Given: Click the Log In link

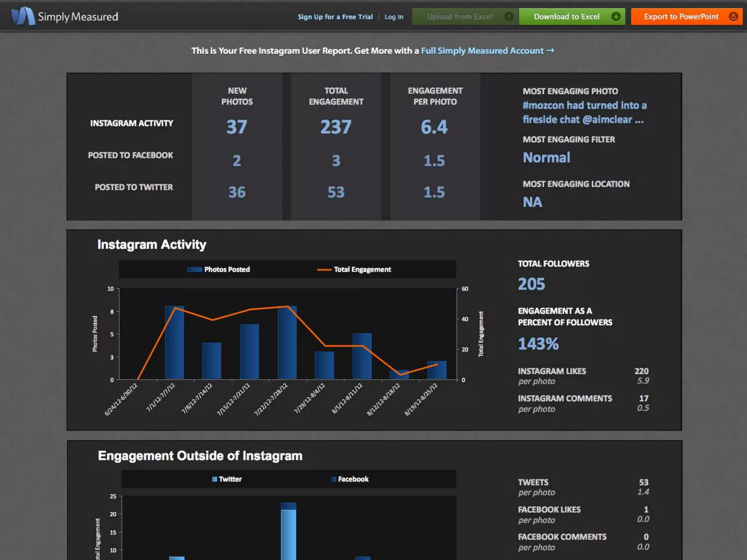Looking at the screenshot, I should [394, 17].
